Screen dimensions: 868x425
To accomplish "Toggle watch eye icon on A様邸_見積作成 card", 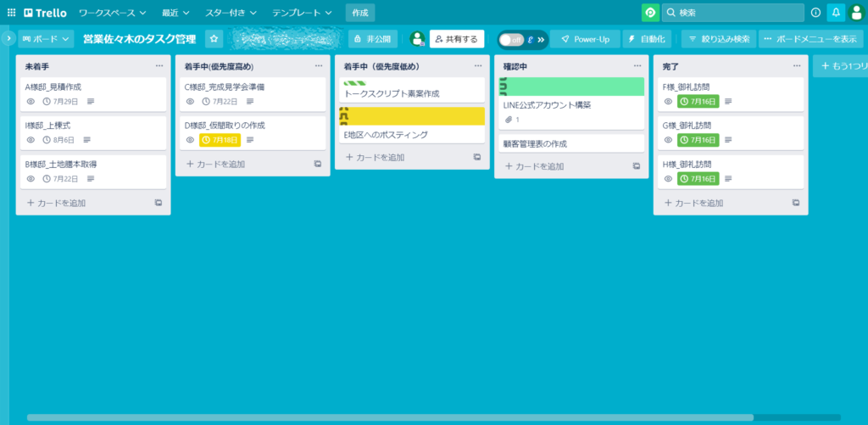I will pos(31,101).
